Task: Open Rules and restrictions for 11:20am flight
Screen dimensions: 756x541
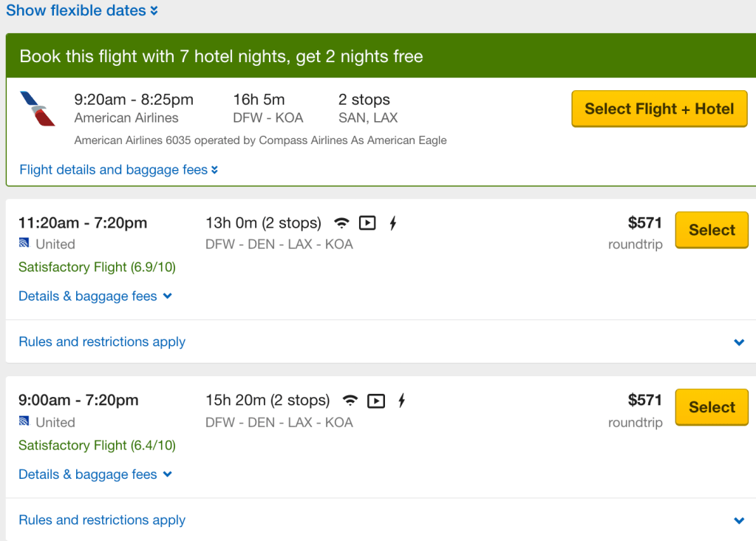Action: coord(102,342)
